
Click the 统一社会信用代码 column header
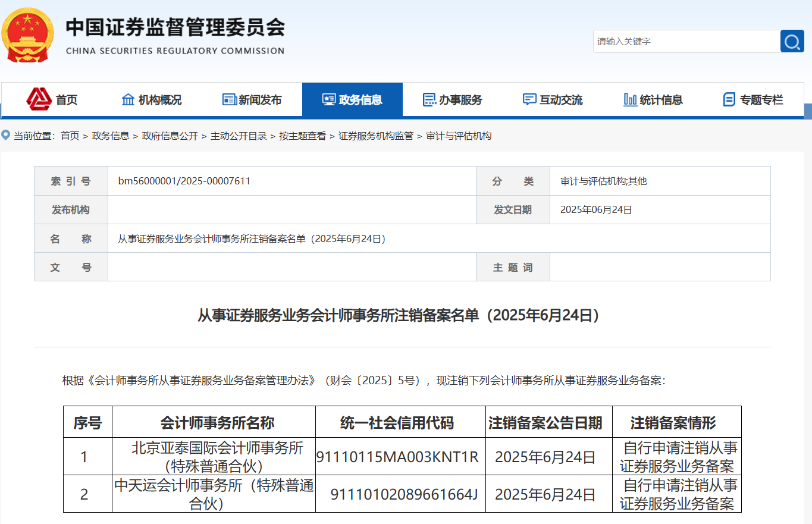400,422
